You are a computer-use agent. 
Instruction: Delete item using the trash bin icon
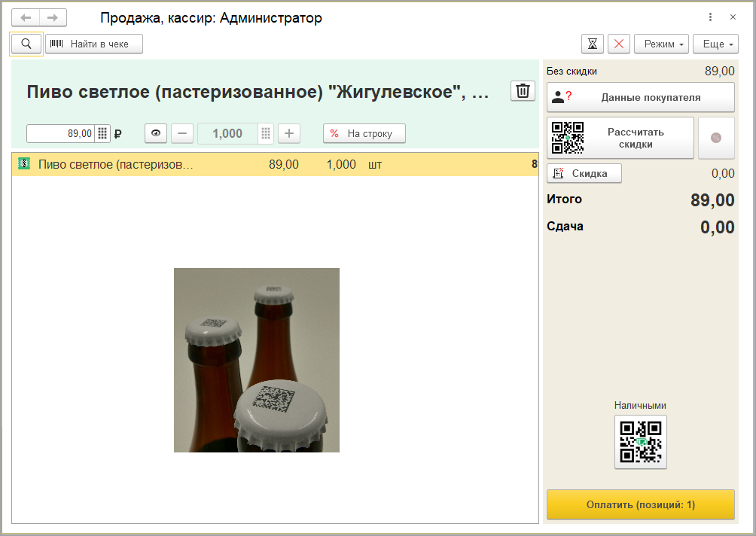click(523, 91)
